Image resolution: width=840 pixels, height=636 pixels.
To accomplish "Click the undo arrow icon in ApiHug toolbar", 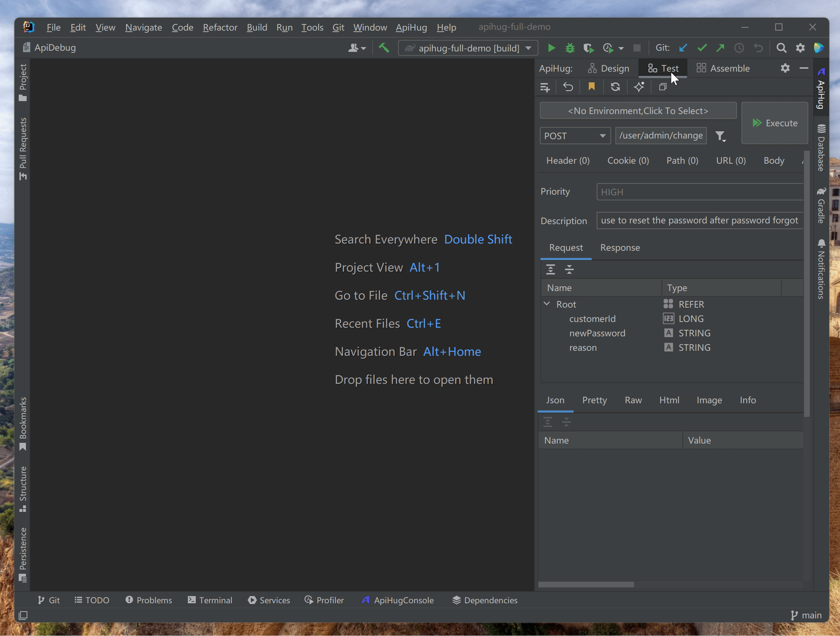I will [x=567, y=86].
